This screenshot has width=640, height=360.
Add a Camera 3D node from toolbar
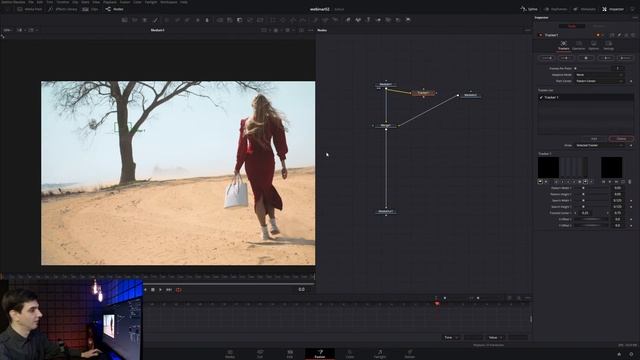coord(388,20)
